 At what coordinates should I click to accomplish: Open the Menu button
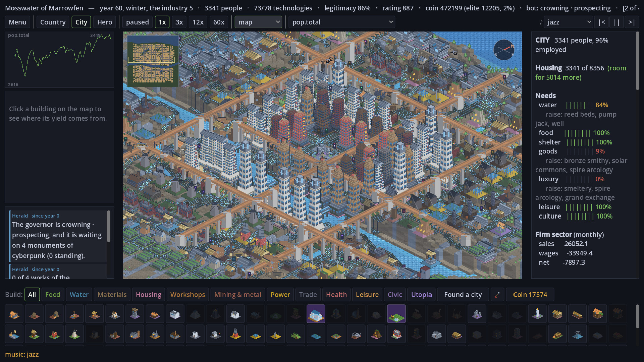(x=17, y=22)
